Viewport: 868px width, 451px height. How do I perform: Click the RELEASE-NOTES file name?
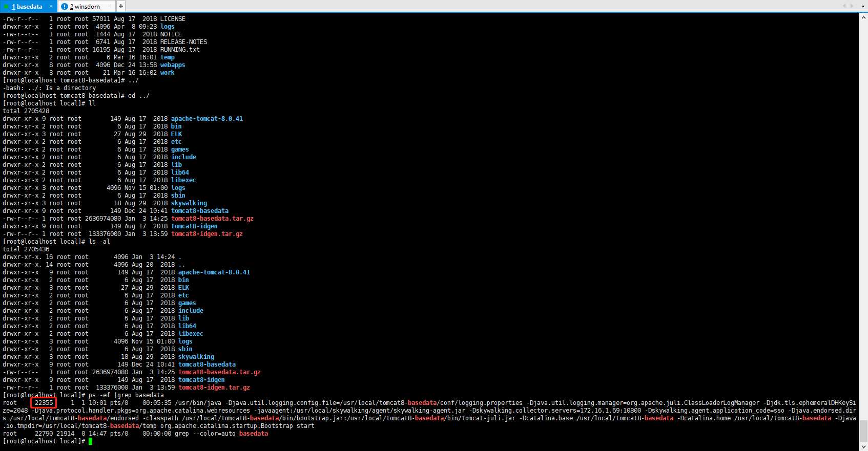[183, 42]
